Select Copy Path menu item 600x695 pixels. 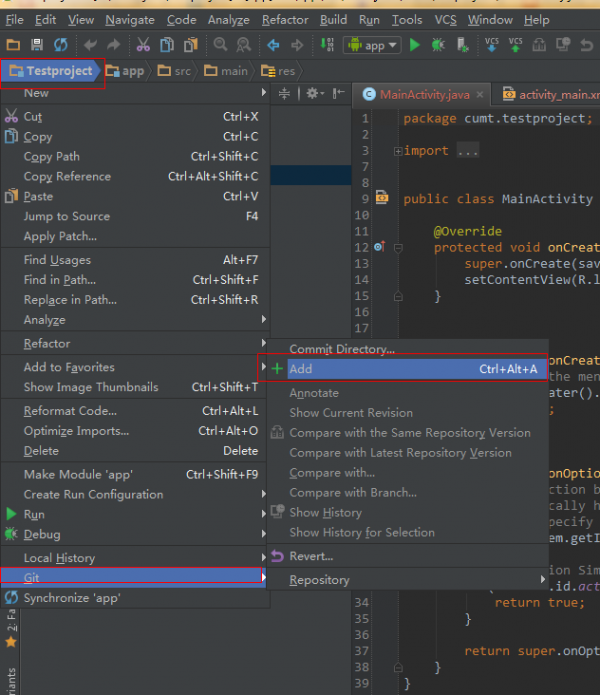(136, 156)
